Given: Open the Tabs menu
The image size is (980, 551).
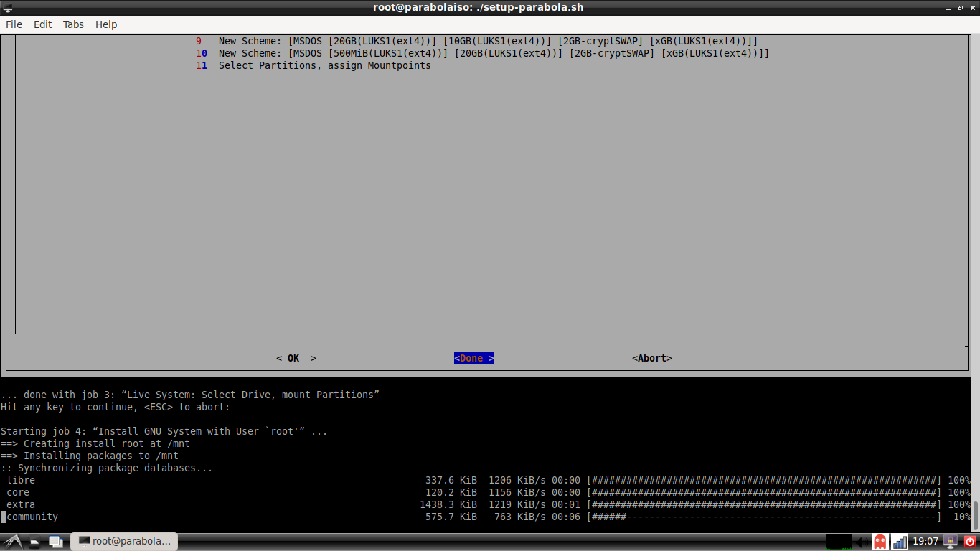Looking at the screenshot, I should 73,24.
